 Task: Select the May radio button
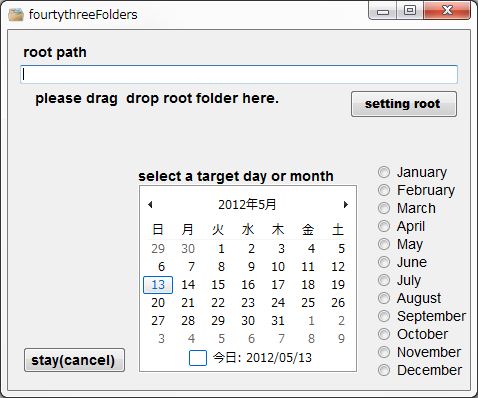384,244
